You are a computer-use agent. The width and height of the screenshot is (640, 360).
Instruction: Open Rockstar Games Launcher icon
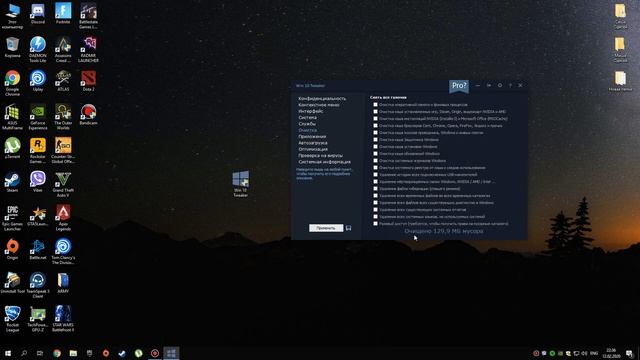tap(38, 150)
